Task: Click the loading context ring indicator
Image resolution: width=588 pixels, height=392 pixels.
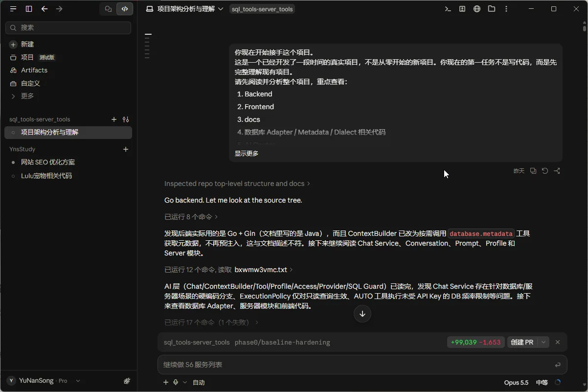Action: pyautogui.click(x=558, y=383)
